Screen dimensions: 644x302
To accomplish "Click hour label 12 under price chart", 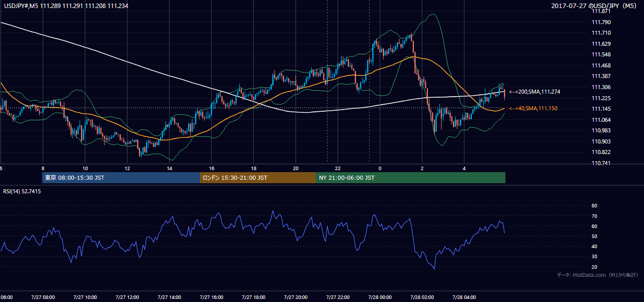I will pyautogui.click(x=127, y=168).
